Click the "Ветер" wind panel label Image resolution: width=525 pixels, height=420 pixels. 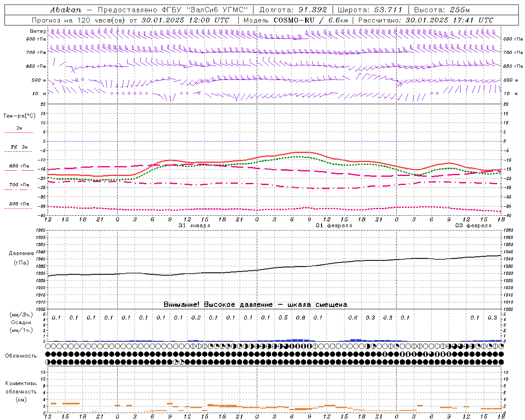tap(38, 31)
